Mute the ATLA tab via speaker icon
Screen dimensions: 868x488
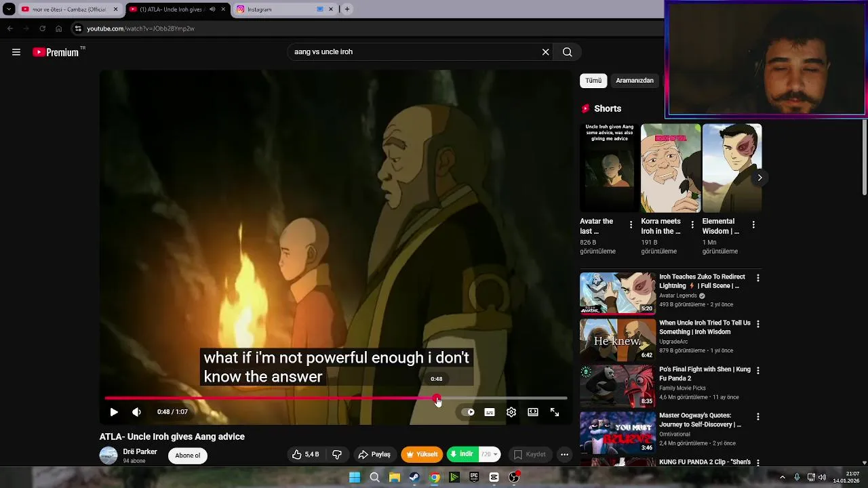point(212,9)
